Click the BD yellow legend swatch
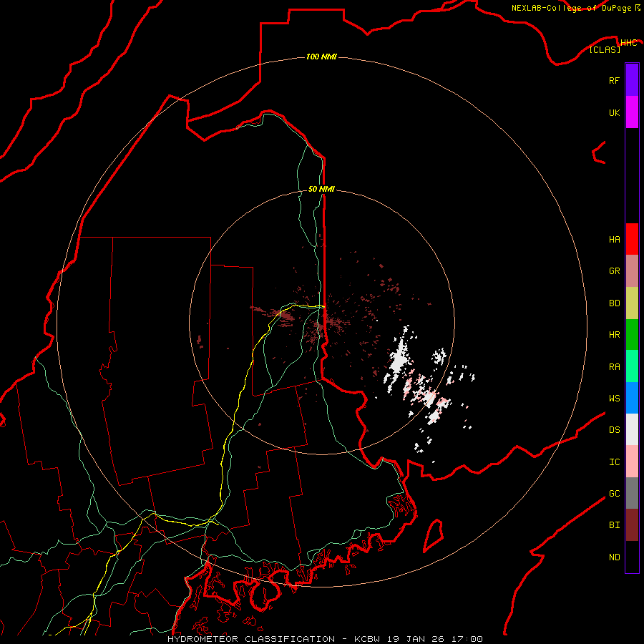 pos(632,303)
